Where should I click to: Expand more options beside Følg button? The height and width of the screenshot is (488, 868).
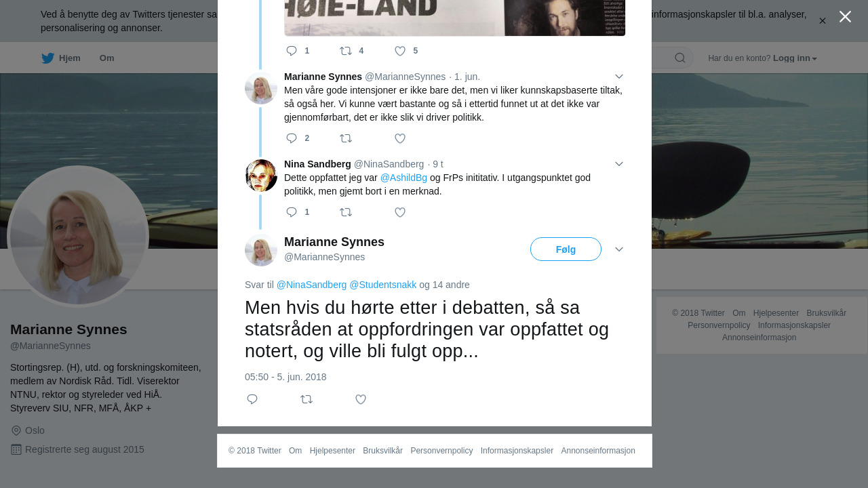pyautogui.click(x=618, y=249)
